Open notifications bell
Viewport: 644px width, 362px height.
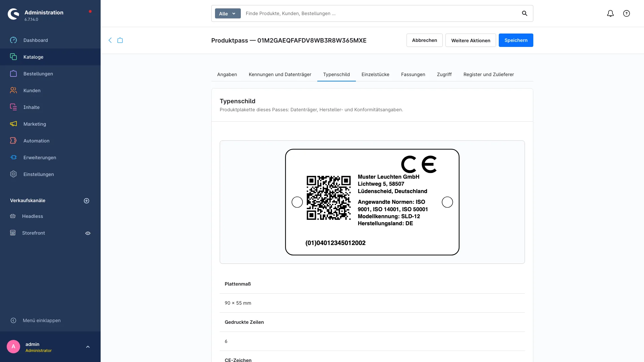610,13
